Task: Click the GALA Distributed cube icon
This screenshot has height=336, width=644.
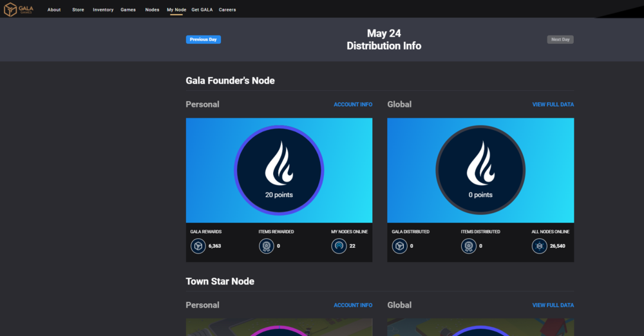Action: [x=400, y=246]
